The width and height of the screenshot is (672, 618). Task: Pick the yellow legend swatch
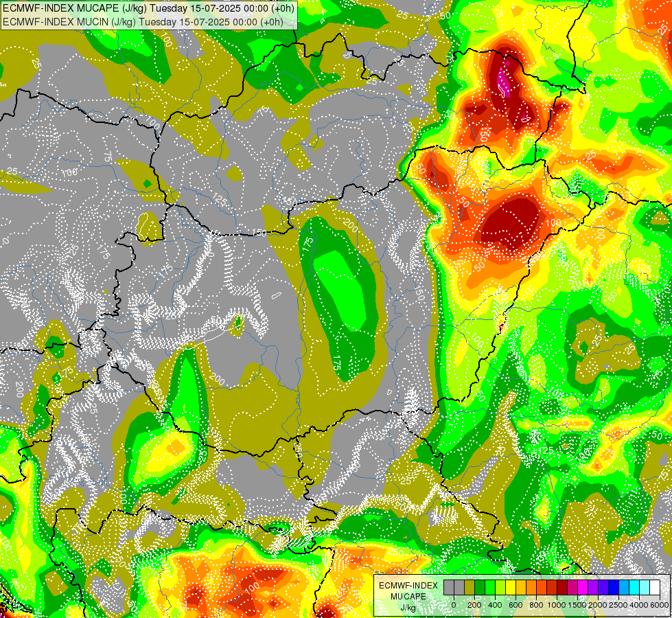[x=511, y=588]
